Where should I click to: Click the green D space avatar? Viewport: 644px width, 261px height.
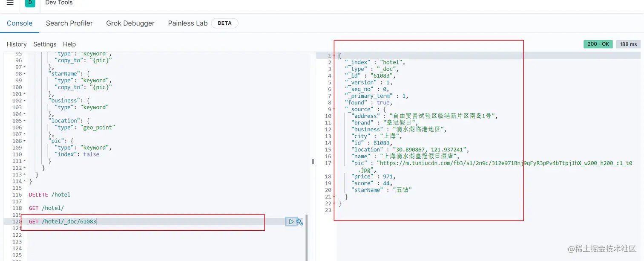pos(30,3)
